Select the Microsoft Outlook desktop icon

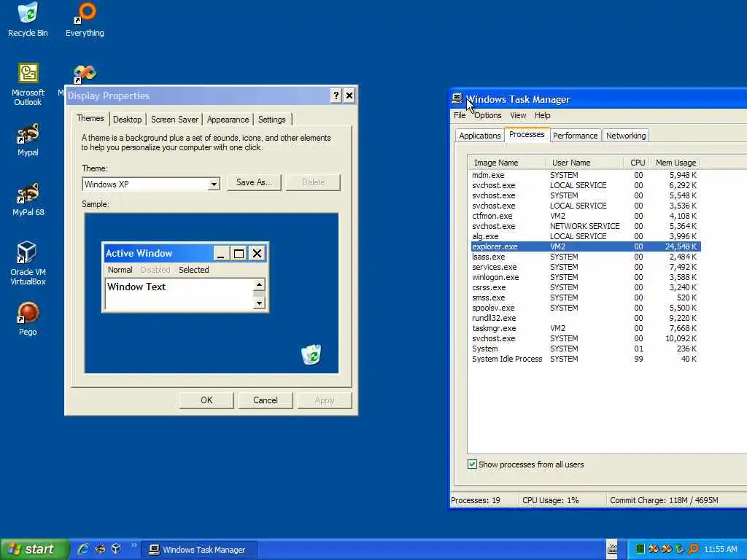pos(28,85)
